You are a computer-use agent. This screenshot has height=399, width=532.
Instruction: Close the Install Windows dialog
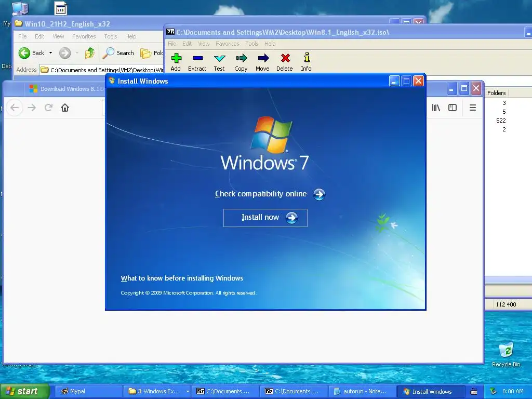coord(418,81)
